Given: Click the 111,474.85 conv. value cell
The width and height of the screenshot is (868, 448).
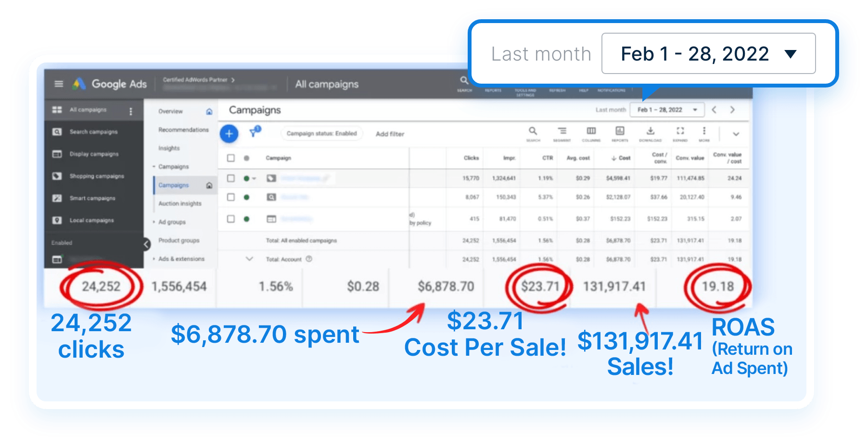Looking at the screenshot, I should [690, 178].
